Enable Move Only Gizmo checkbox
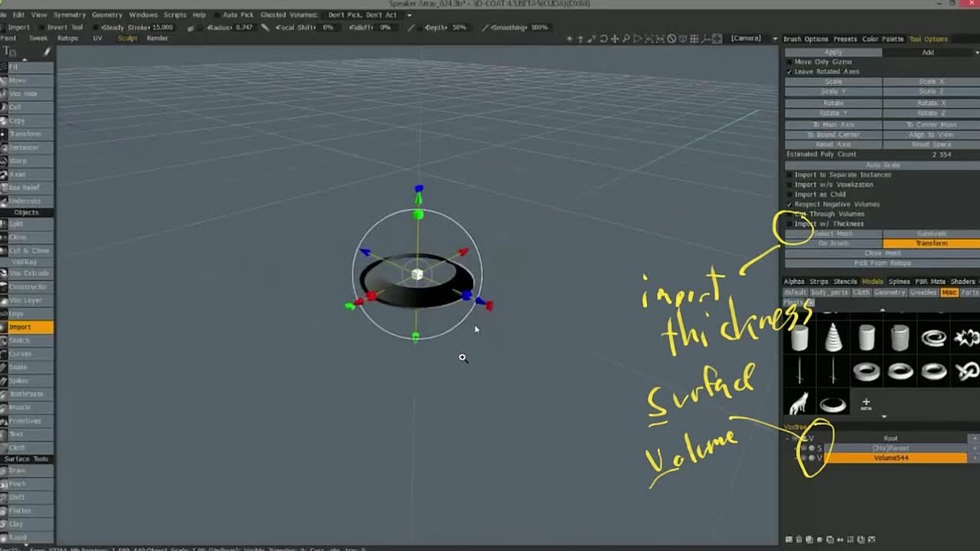 (789, 62)
